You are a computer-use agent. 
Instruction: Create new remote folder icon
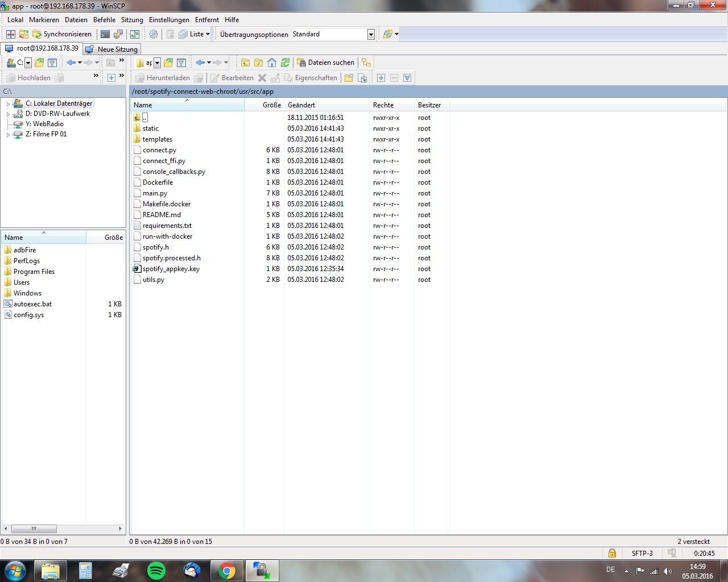(349, 78)
